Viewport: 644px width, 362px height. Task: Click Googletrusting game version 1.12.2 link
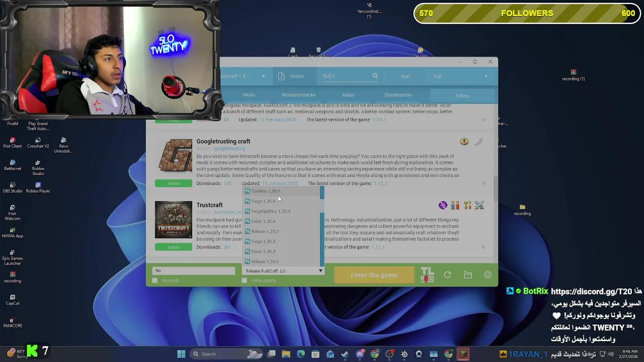point(380,184)
